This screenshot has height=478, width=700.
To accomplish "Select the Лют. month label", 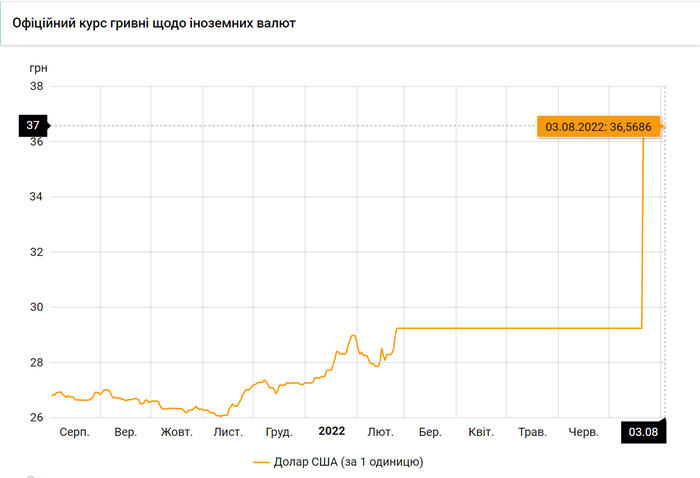I will click(381, 432).
